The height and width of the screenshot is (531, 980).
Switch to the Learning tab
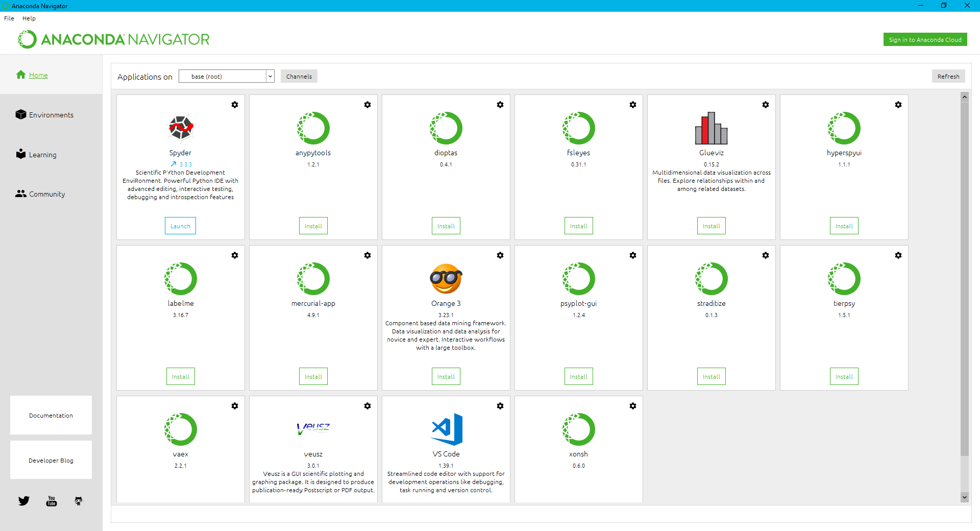tap(43, 155)
